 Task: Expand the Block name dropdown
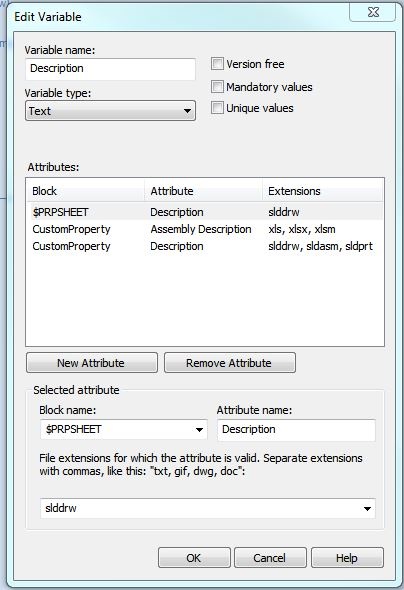tap(199, 429)
